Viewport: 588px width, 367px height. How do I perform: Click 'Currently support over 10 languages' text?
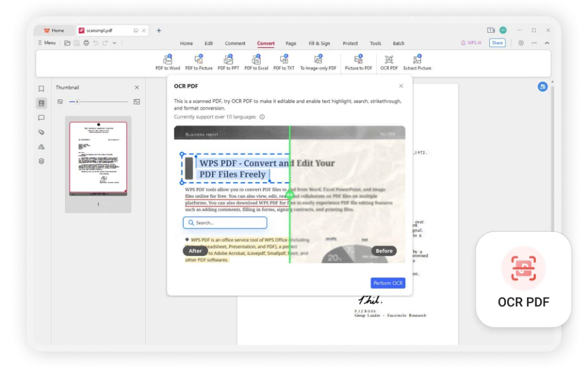[x=215, y=117]
